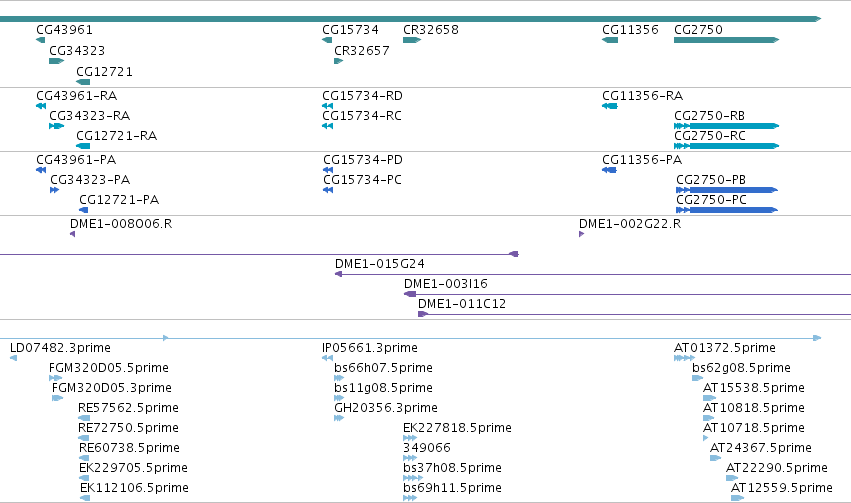Select transcript CG2750-RB label
The height and width of the screenshot is (503, 851).
[709, 116]
